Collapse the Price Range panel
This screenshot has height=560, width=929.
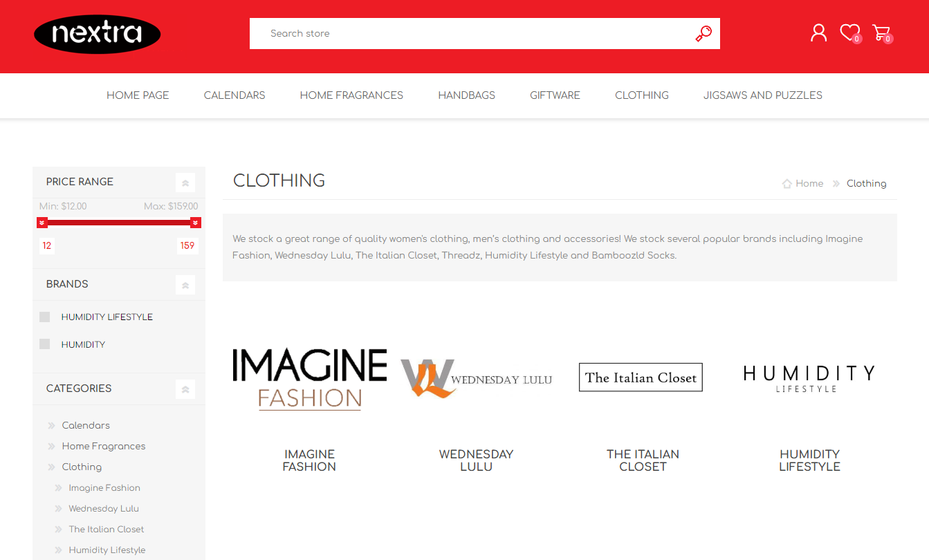coord(185,183)
